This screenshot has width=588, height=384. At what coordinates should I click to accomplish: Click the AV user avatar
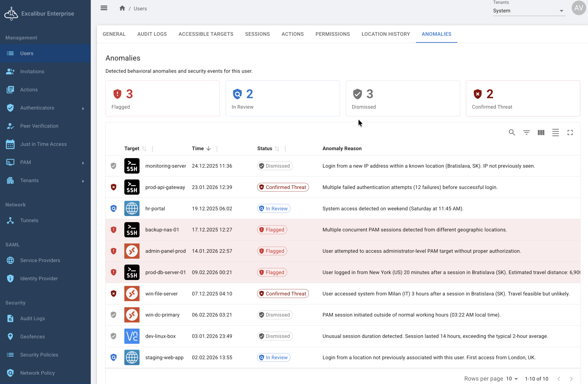pyautogui.click(x=578, y=8)
